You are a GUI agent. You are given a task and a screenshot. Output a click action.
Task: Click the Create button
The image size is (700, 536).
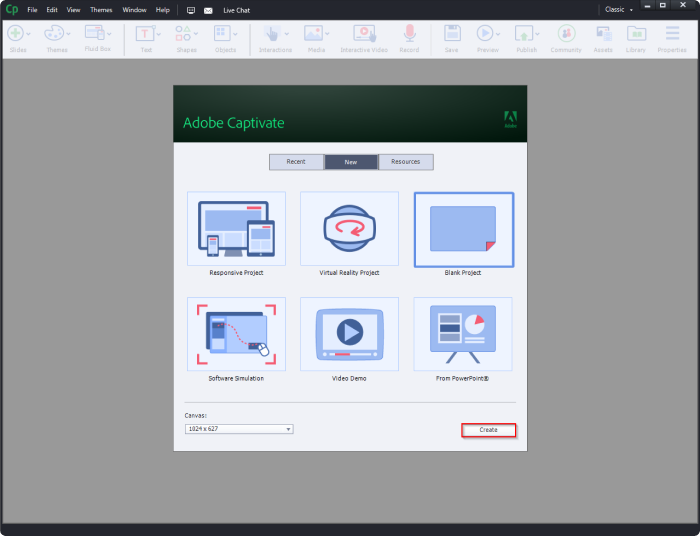(x=488, y=430)
